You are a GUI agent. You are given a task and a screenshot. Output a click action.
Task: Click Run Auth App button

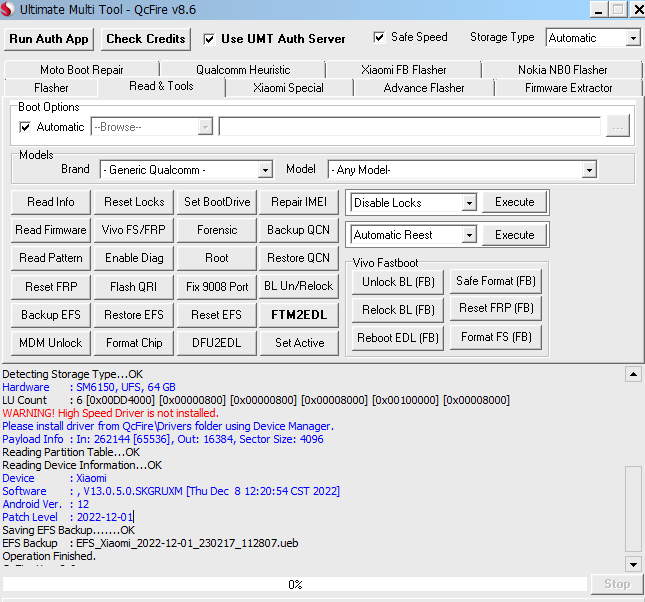pos(49,39)
